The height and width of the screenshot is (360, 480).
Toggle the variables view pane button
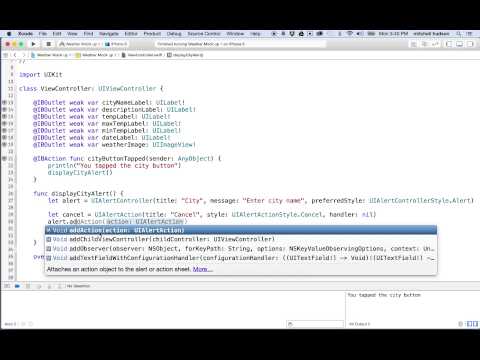(469, 324)
